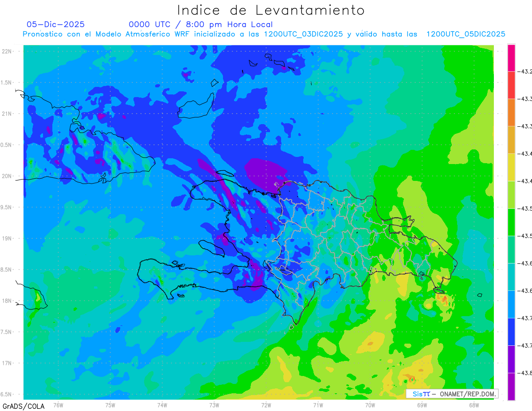Click latitude label '18N'

(7, 301)
